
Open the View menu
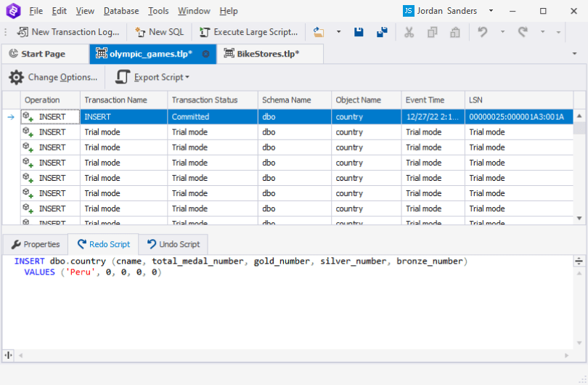click(x=85, y=11)
